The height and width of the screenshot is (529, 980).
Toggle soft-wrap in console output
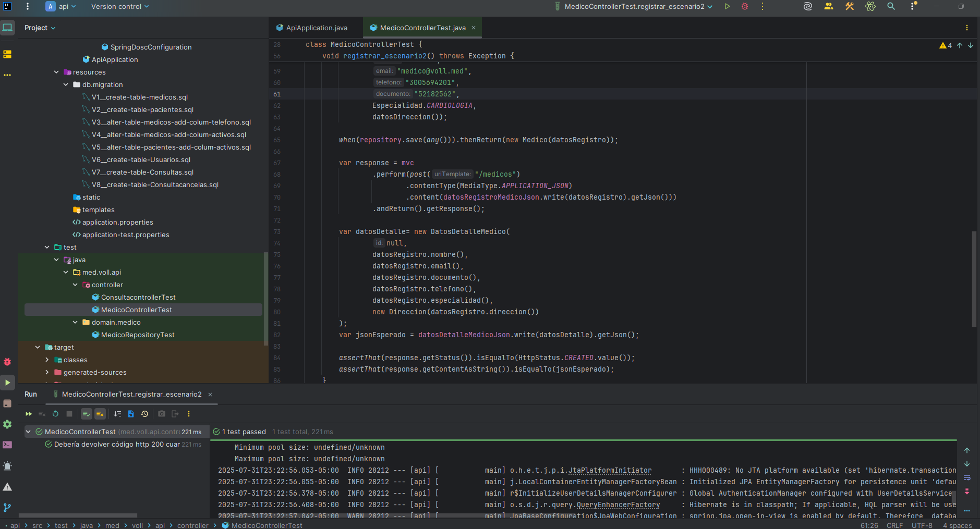967,477
